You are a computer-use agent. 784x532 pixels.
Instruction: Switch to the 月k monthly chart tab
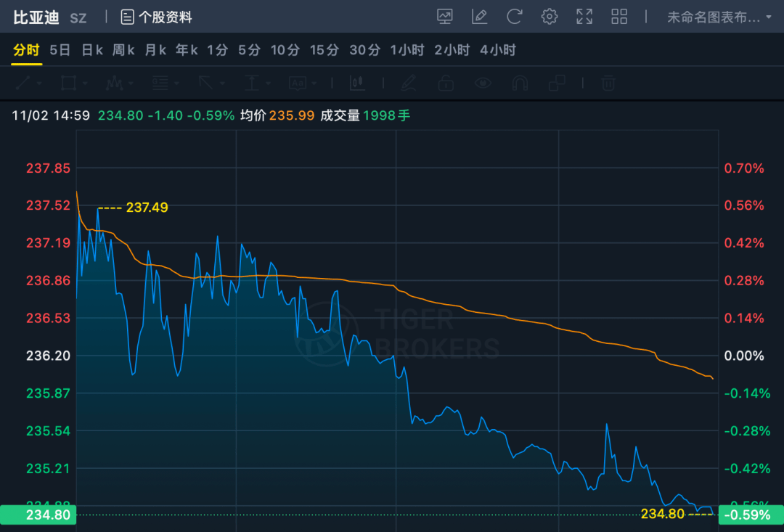pos(155,50)
